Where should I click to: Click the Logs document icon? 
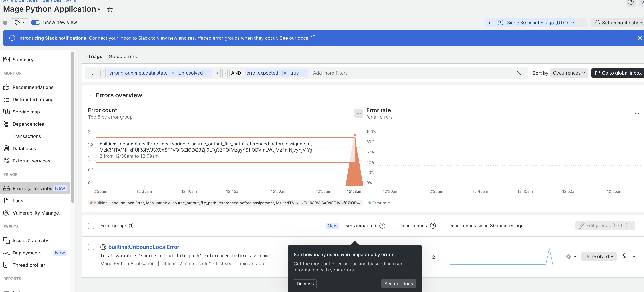click(7, 200)
